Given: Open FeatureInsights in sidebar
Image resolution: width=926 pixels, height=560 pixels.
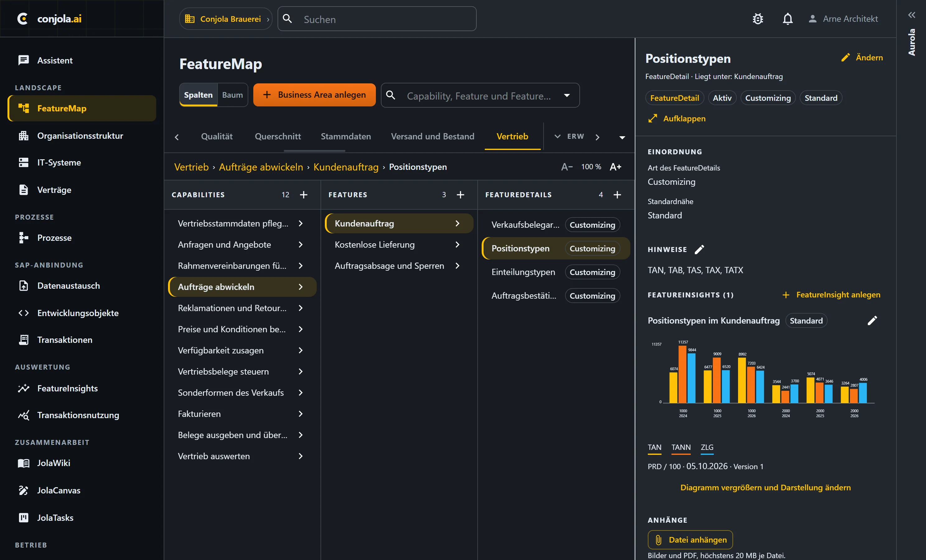Looking at the screenshot, I should [x=82, y=388].
